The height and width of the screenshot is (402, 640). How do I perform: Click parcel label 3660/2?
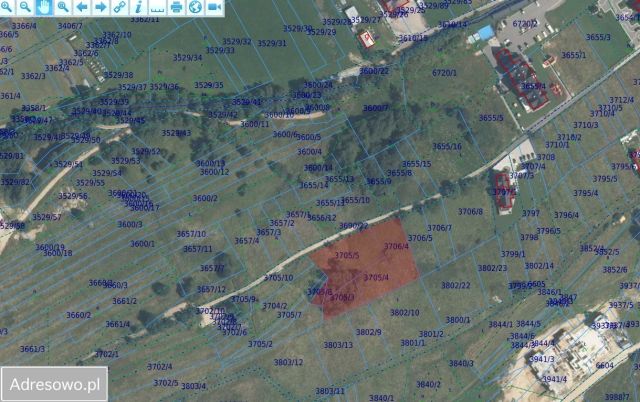[79, 315]
